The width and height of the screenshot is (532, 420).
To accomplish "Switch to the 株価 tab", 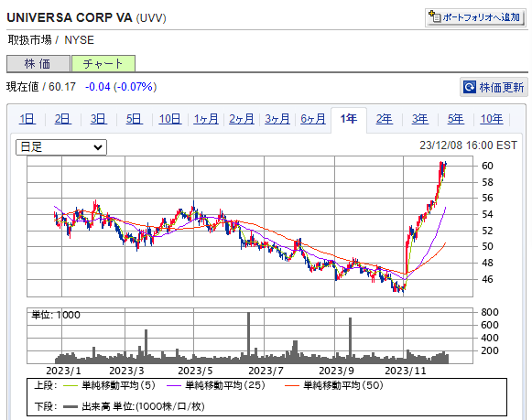I will click(38, 64).
